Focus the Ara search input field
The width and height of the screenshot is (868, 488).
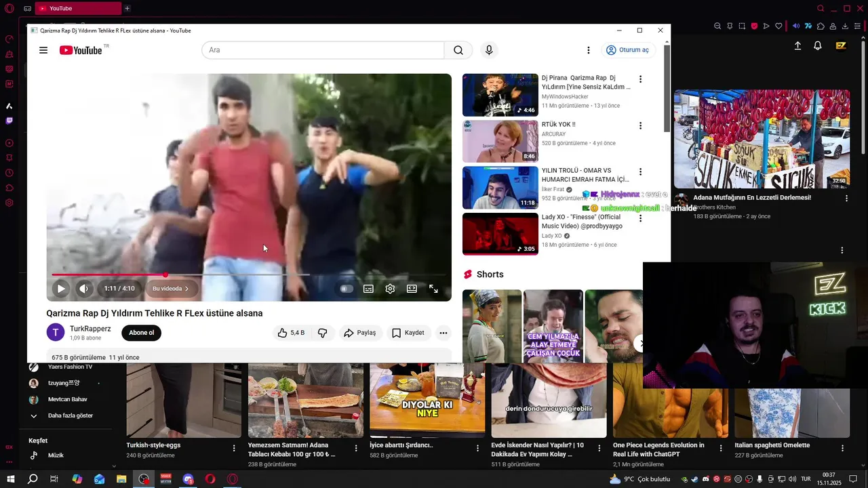tap(323, 50)
